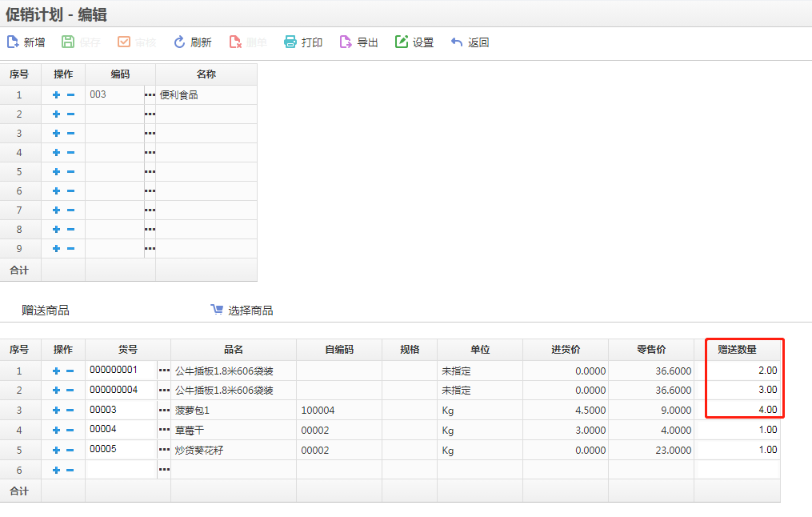Print the promotion plan with 打印
The height and width of the screenshot is (517, 812).
tap(303, 42)
